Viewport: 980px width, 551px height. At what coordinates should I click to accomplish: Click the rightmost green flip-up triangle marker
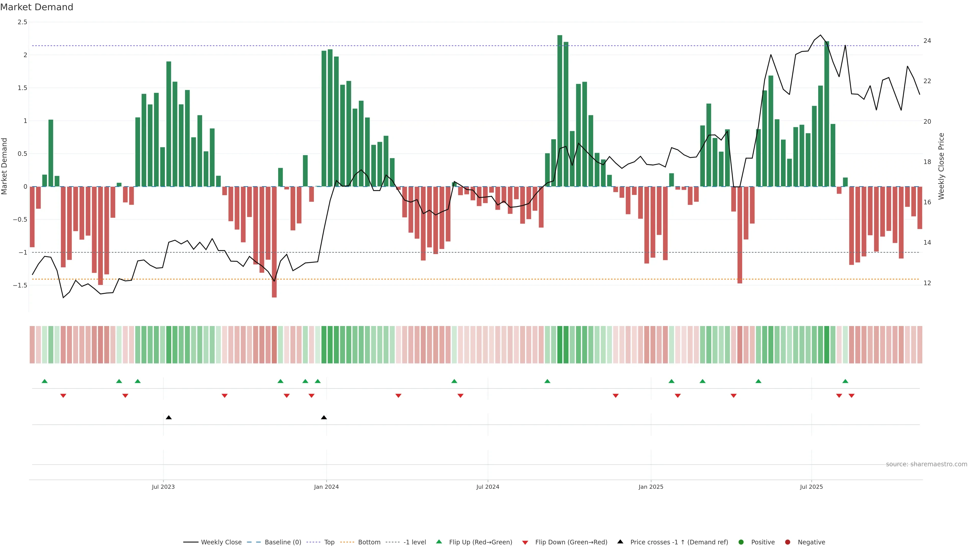[845, 381]
